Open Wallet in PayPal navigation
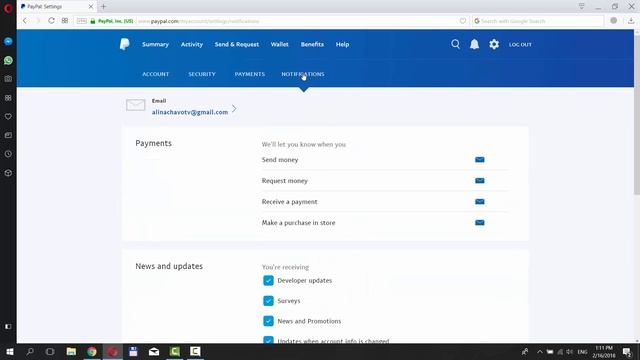Image resolution: width=640 pixels, height=360 pixels. point(280,44)
